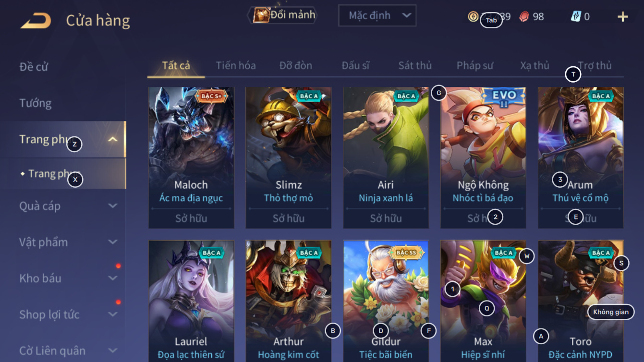Switch to the Tiến hóa tab
The image size is (644, 362).
[236, 65]
